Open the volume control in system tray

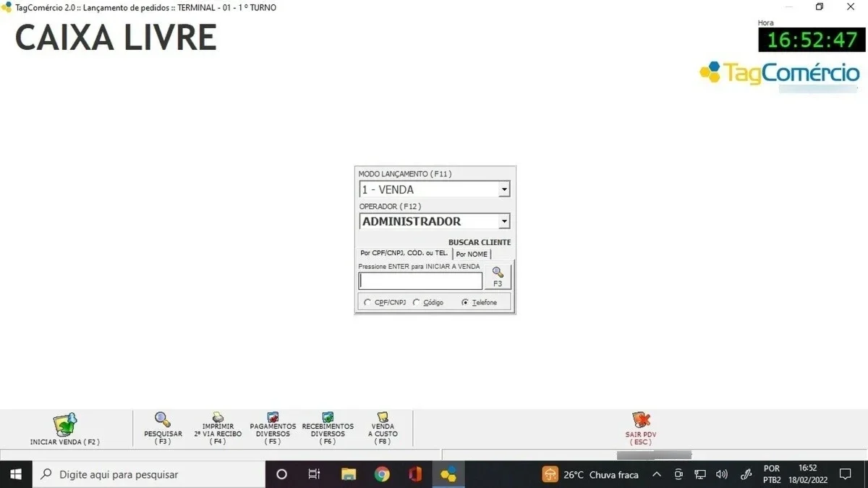point(721,474)
